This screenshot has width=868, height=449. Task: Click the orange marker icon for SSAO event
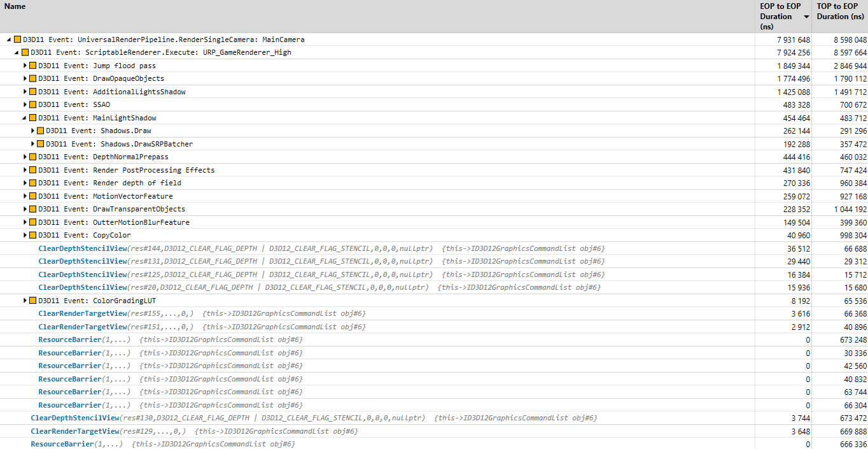(33, 104)
